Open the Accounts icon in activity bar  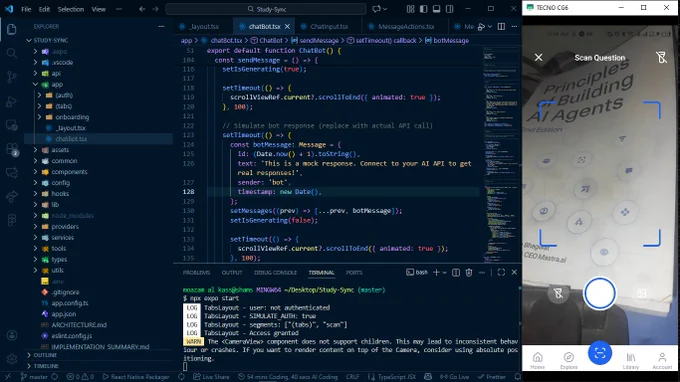[12, 335]
